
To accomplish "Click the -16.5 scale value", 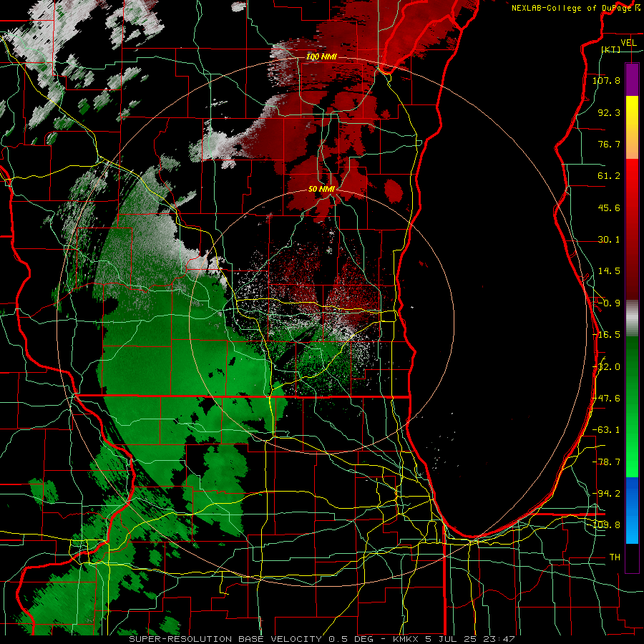I will pyautogui.click(x=606, y=335).
